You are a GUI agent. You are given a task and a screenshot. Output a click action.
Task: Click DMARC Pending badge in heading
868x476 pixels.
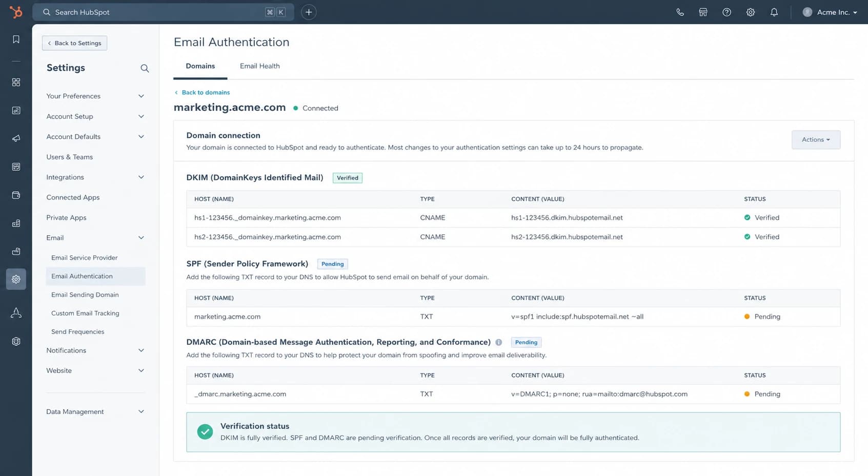click(x=526, y=342)
